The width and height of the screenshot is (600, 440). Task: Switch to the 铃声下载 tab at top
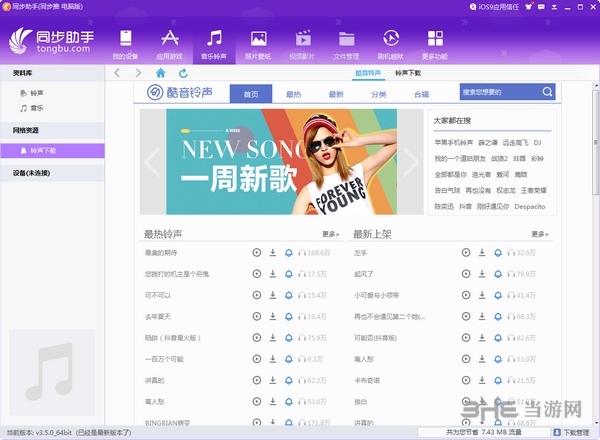coord(408,73)
